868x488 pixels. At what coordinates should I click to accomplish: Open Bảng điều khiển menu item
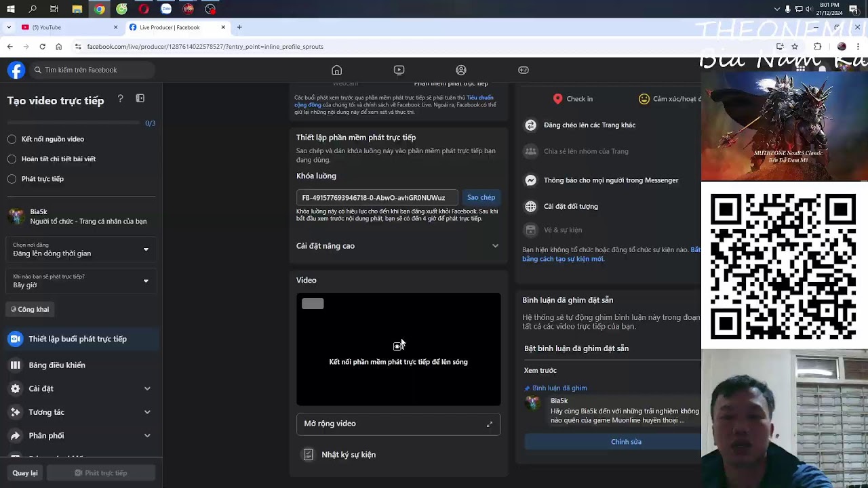pos(81,365)
